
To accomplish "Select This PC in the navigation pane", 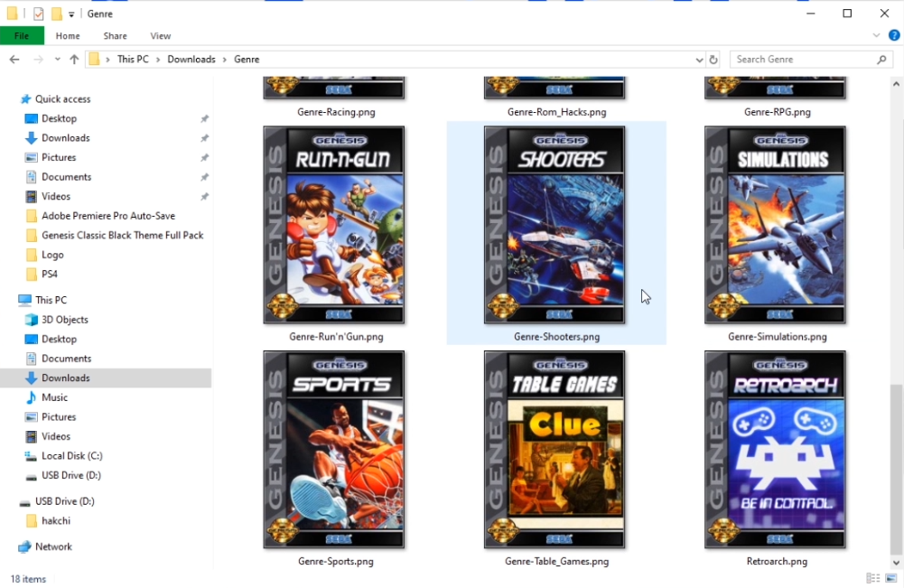I will (x=51, y=301).
